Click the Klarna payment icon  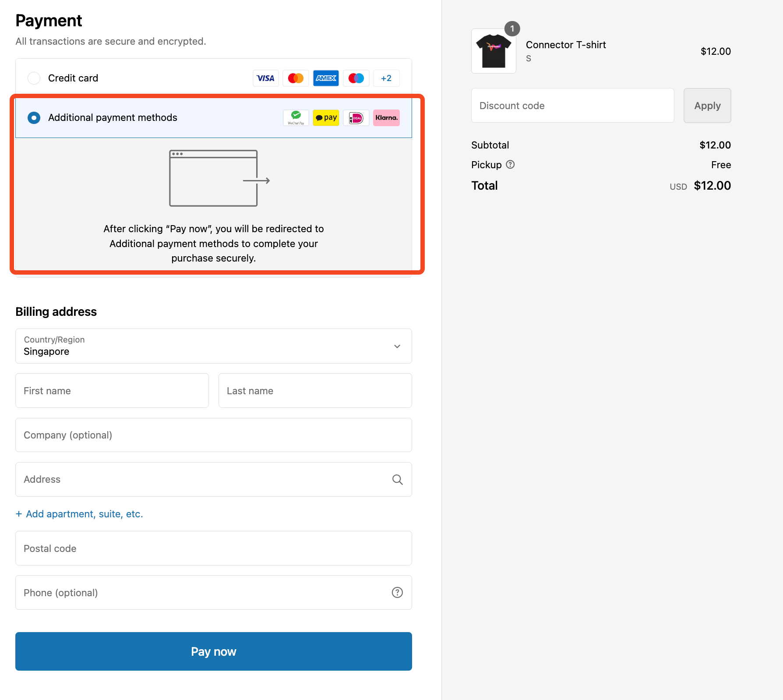tap(386, 118)
